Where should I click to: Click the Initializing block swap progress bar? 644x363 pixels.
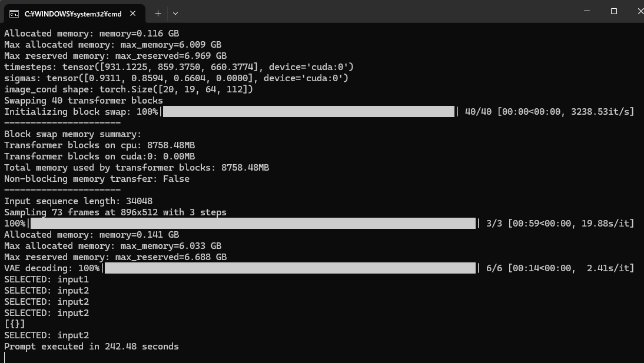[308, 112]
